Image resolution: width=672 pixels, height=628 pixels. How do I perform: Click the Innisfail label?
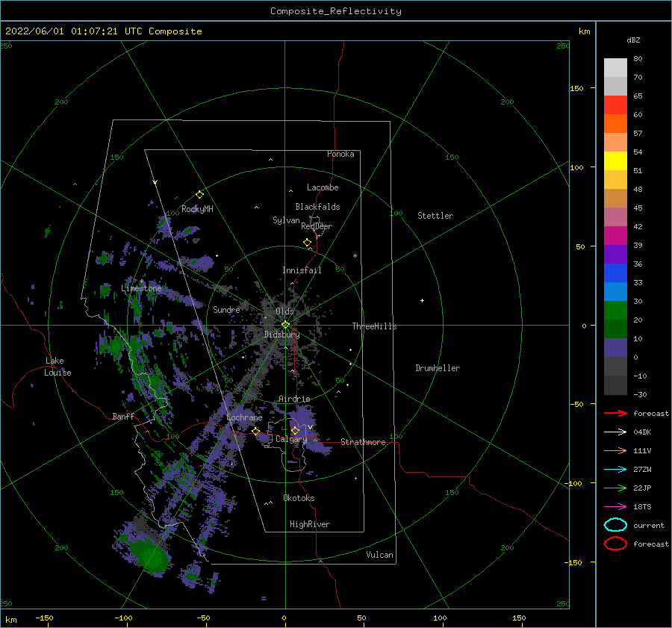click(x=302, y=270)
